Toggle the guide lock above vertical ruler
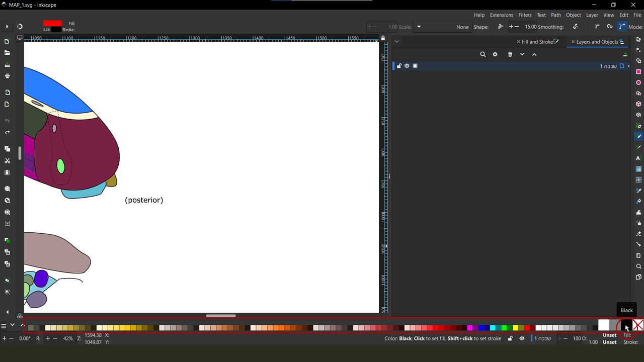The height and width of the screenshot is (362, 644). (x=383, y=38)
